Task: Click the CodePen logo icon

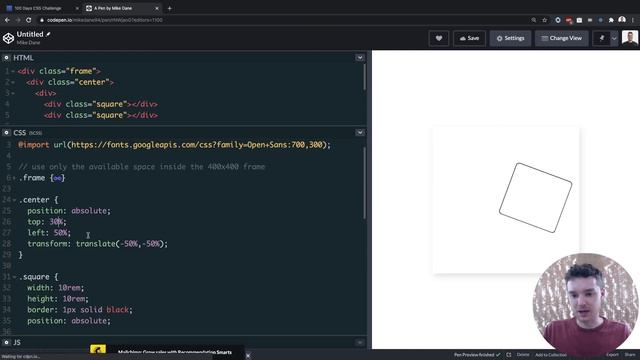Action: pos(9,38)
